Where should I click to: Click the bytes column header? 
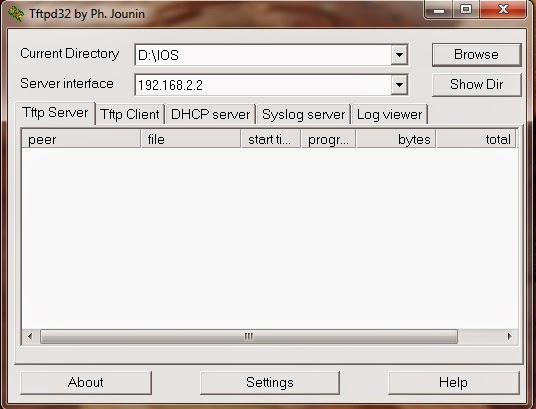point(396,139)
